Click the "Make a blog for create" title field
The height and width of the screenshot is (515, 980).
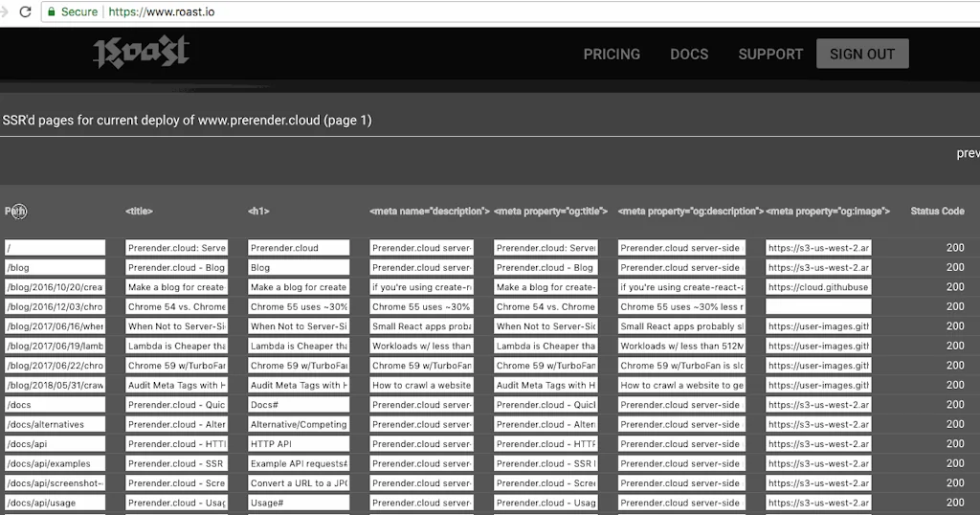[x=176, y=287]
